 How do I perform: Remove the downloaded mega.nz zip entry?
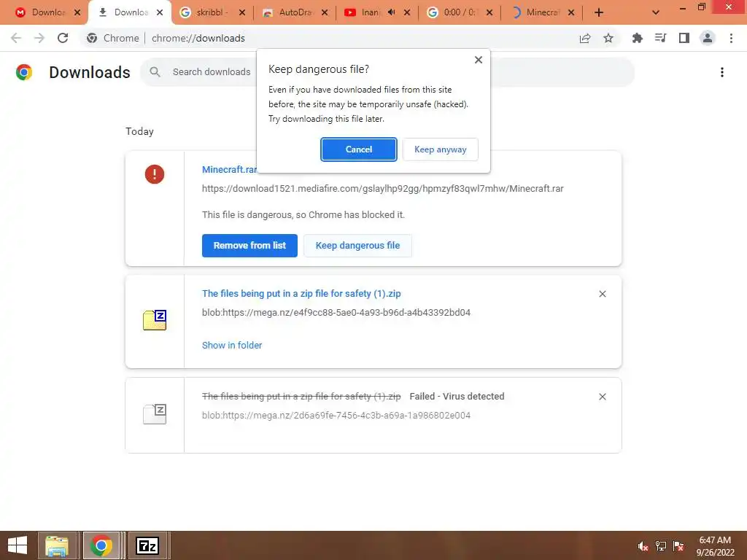(x=602, y=295)
